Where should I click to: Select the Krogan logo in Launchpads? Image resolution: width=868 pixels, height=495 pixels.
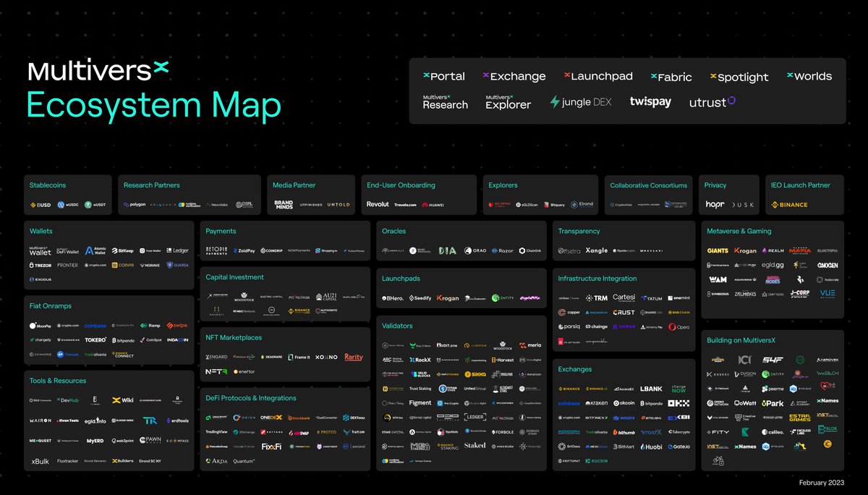point(448,298)
